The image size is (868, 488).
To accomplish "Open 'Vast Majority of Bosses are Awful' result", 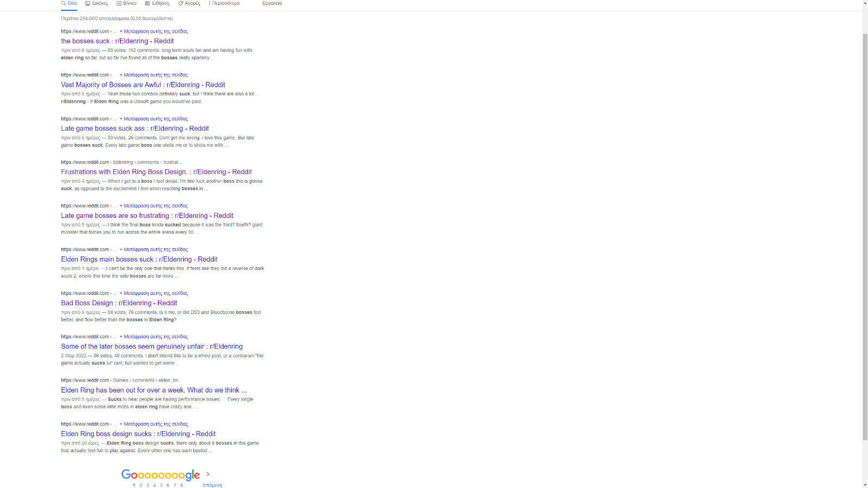I will pyautogui.click(x=143, y=85).
